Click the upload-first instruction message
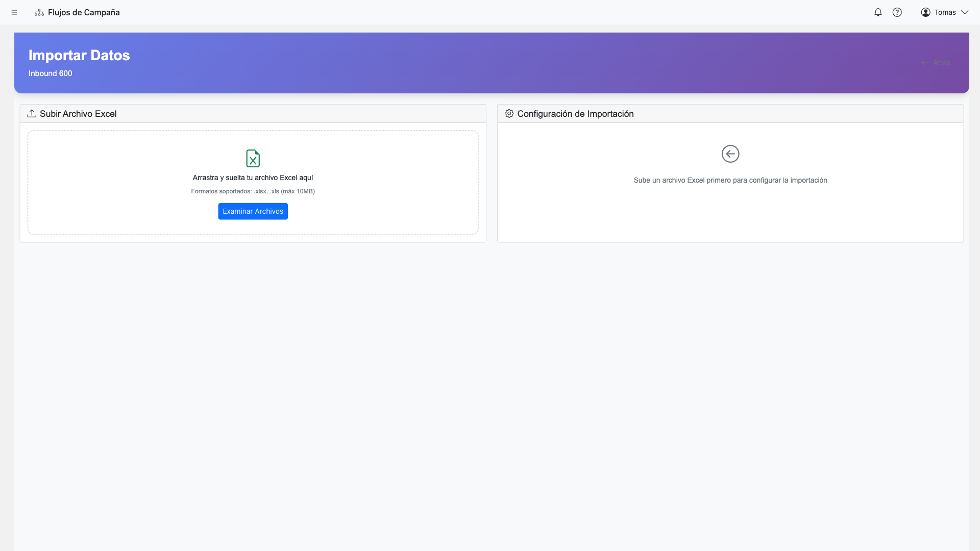980x551 pixels. coord(730,180)
